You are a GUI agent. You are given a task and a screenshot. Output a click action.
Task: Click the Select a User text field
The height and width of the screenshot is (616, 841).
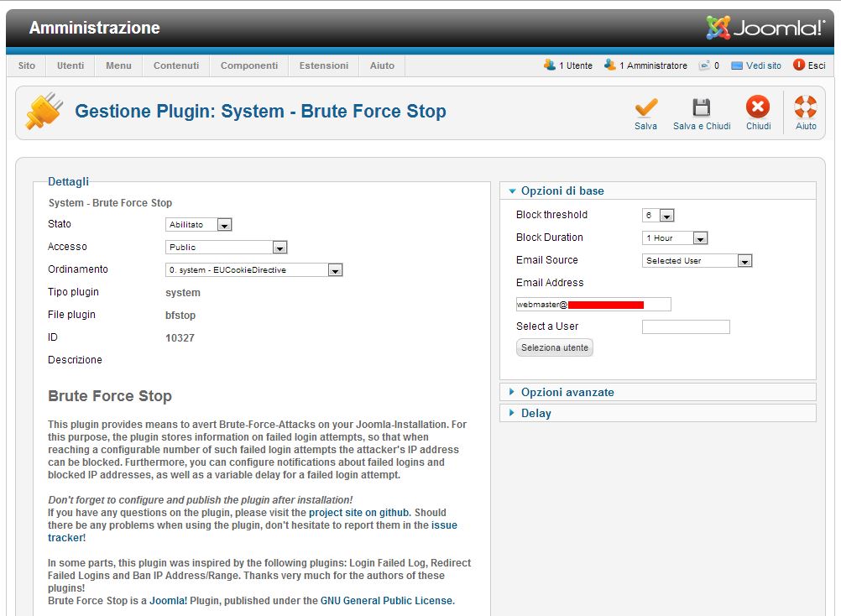686,326
